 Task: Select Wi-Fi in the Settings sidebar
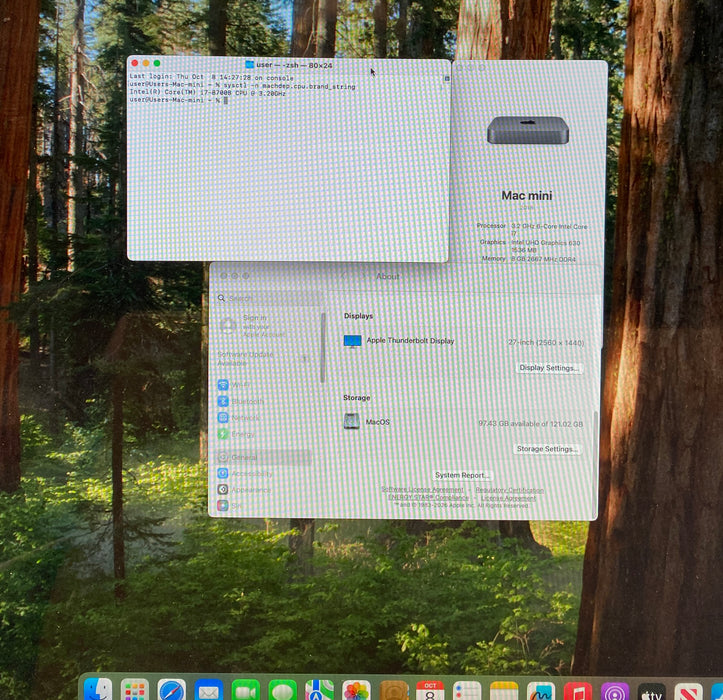[x=263, y=385]
